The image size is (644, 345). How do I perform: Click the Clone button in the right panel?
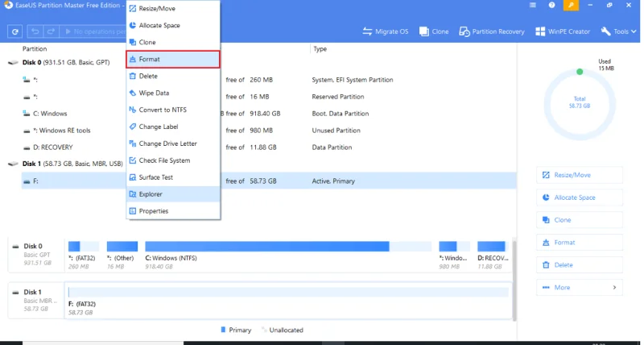(x=579, y=220)
